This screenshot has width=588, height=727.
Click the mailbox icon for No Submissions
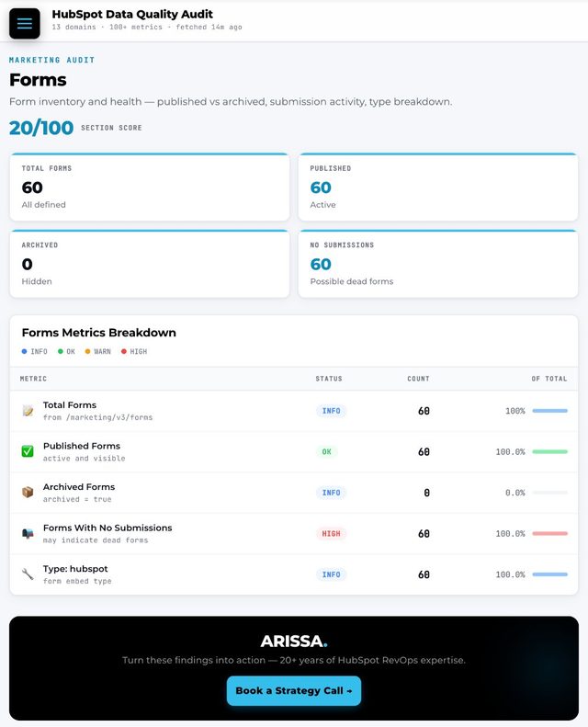28,534
